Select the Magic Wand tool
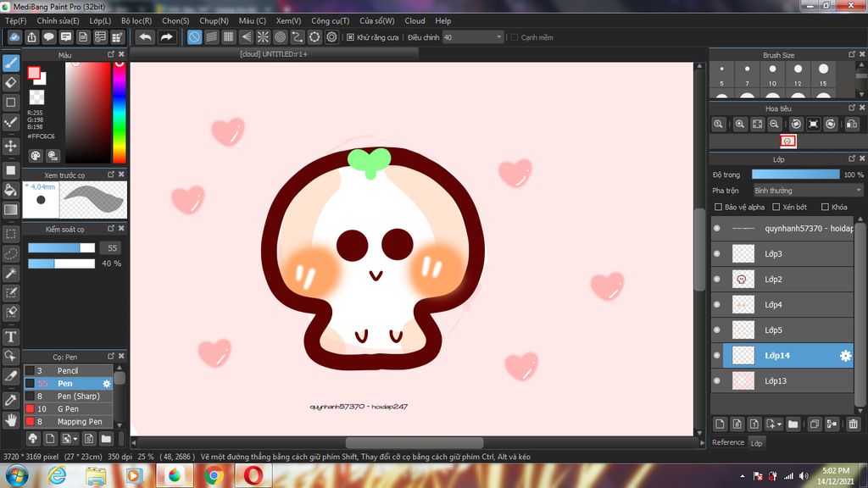The width and height of the screenshot is (868, 488). (x=11, y=273)
